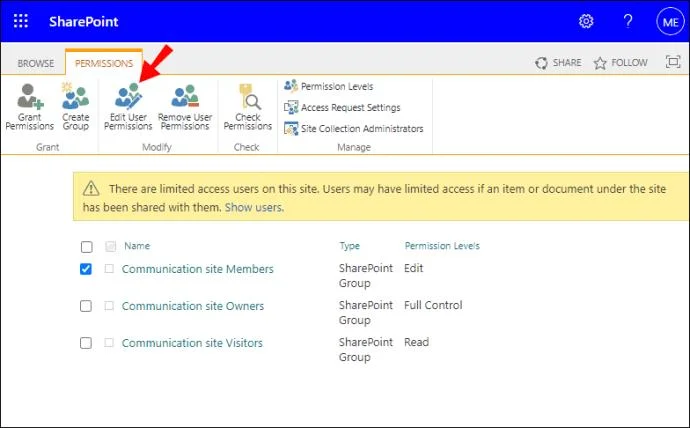The width and height of the screenshot is (690, 428).
Task: Sort by the Type column header
Action: tap(349, 246)
